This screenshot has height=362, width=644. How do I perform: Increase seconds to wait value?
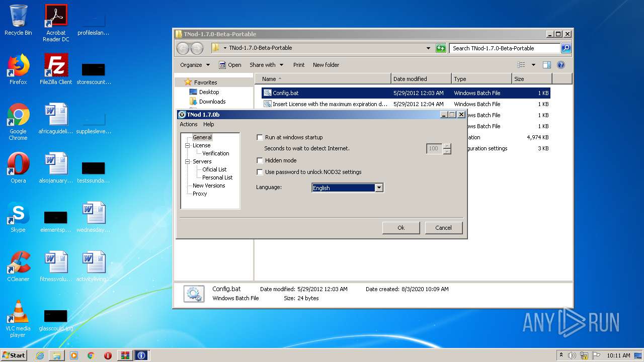pyautogui.click(x=447, y=146)
